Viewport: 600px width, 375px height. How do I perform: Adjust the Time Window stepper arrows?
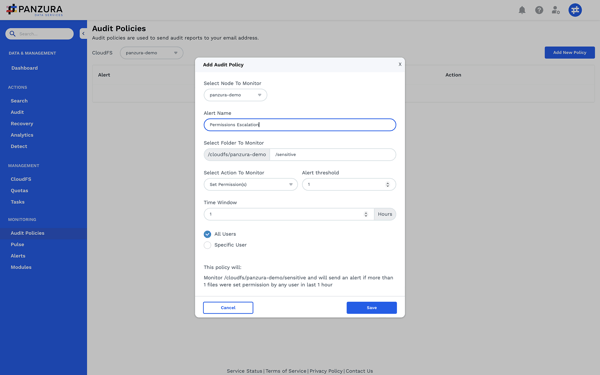[365, 214]
